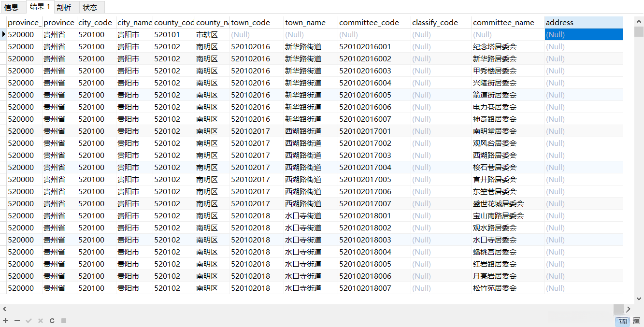This screenshot has width=644, height=327.
Task: Click the committee_name column header
Action: click(508, 22)
